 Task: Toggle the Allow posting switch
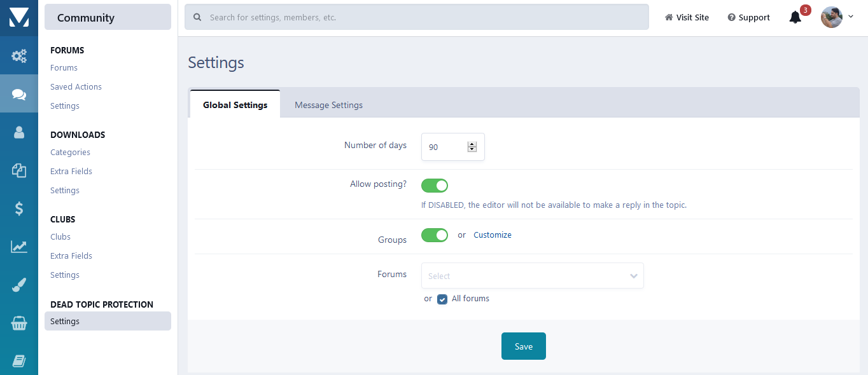click(435, 186)
